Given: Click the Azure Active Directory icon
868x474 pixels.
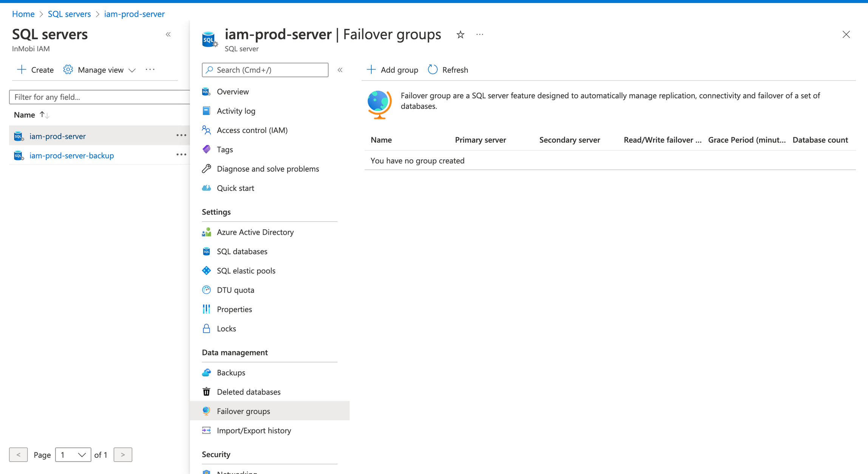Looking at the screenshot, I should 206,232.
